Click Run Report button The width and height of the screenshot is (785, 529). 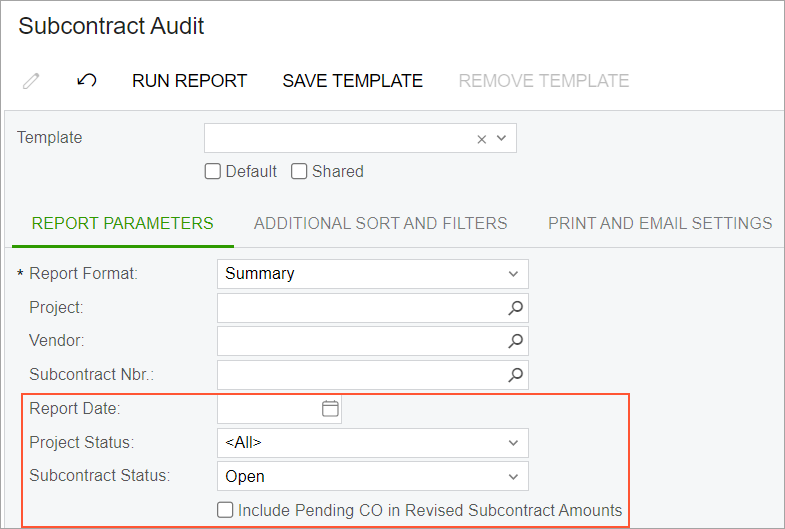190,81
